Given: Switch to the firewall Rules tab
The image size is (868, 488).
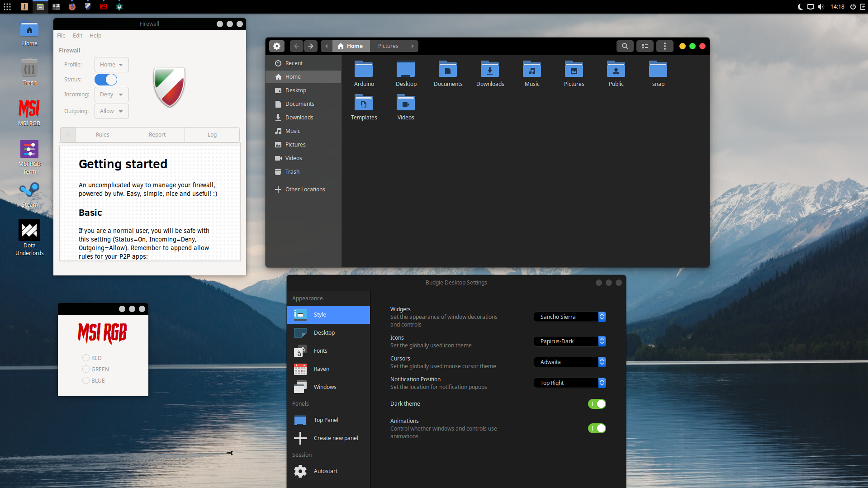Looking at the screenshot, I should pos(103,135).
